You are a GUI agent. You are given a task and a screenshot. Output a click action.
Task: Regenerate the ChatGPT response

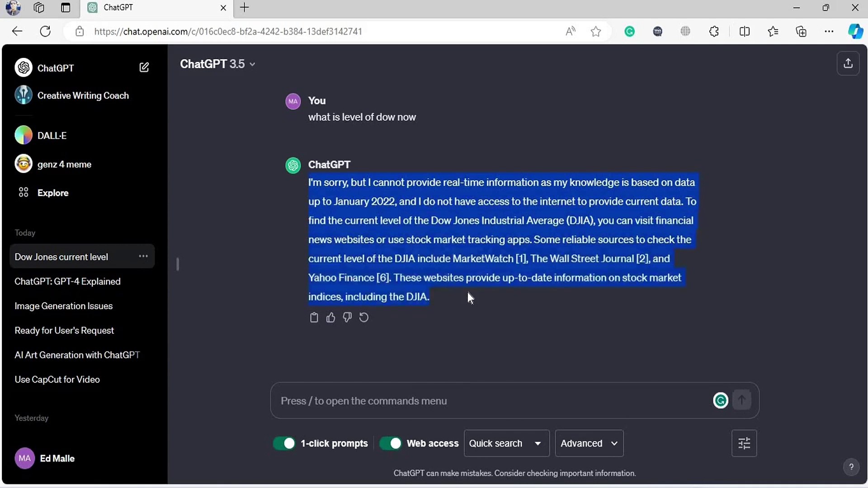(x=364, y=318)
